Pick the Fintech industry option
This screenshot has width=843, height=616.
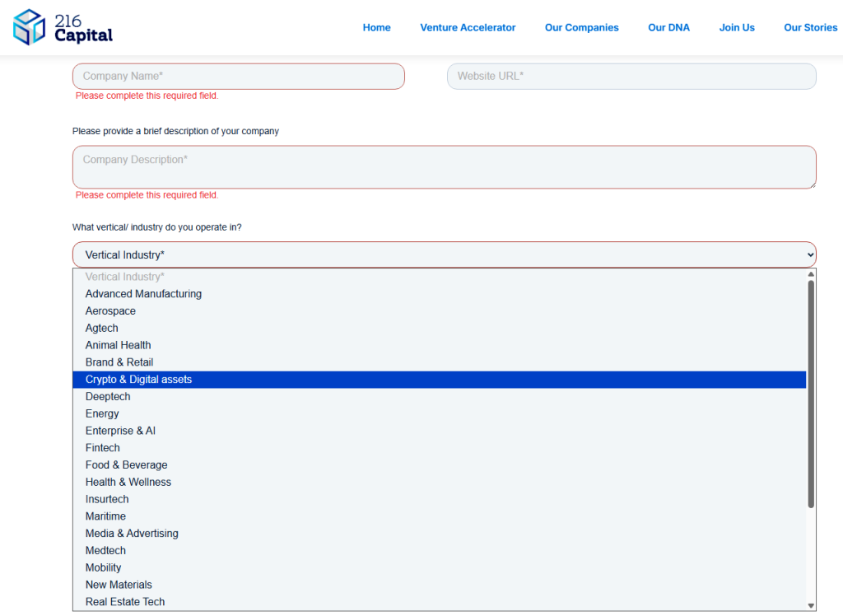pyautogui.click(x=103, y=448)
